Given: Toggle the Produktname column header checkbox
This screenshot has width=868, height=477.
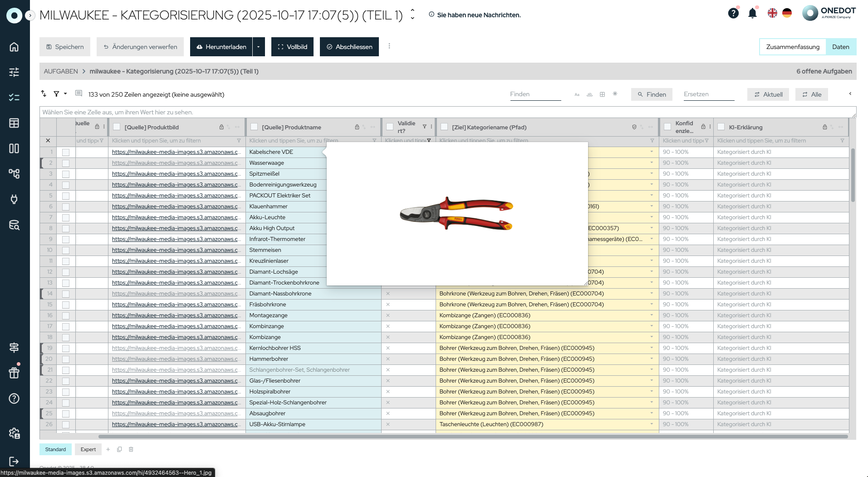Looking at the screenshot, I should (254, 127).
